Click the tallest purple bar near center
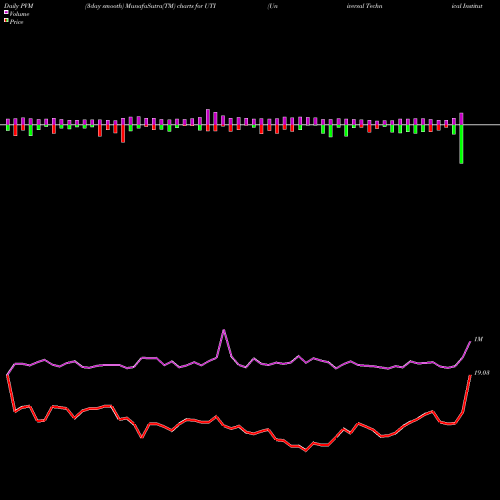This screenshot has width=500, height=500. point(208,117)
